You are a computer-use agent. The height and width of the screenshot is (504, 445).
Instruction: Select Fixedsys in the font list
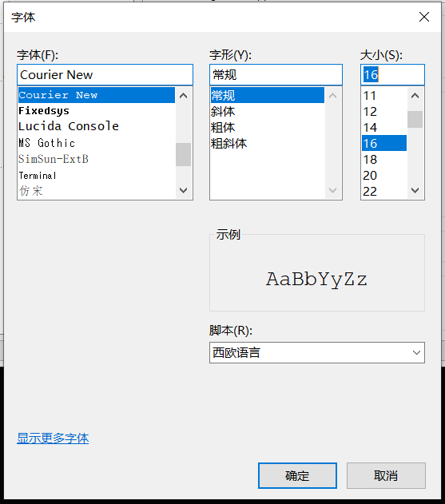[x=97, y=111]
